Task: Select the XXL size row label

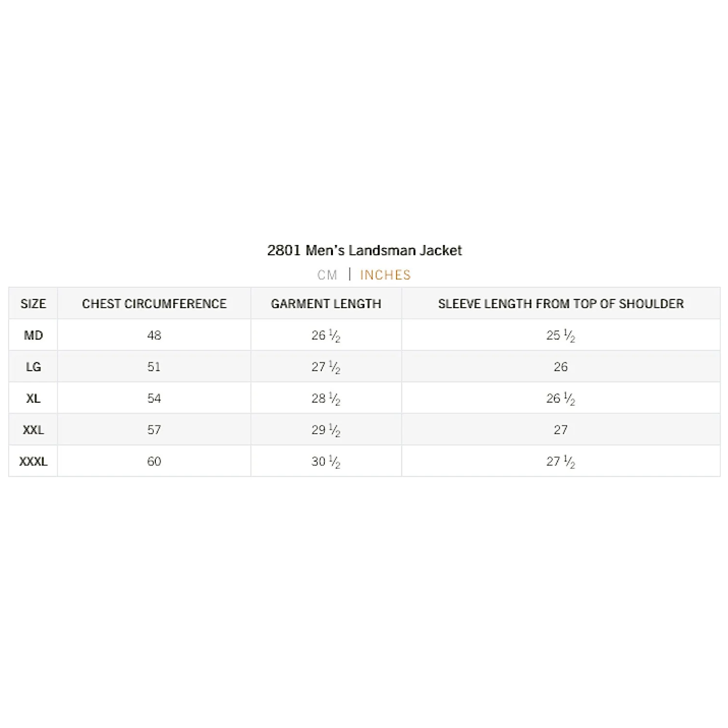Action: click(33, 430)
